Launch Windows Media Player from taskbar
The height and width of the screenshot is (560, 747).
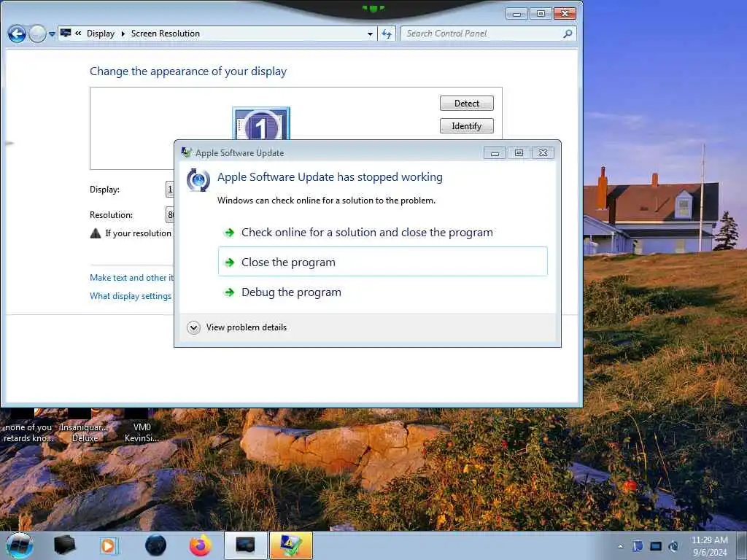(108, 545)
